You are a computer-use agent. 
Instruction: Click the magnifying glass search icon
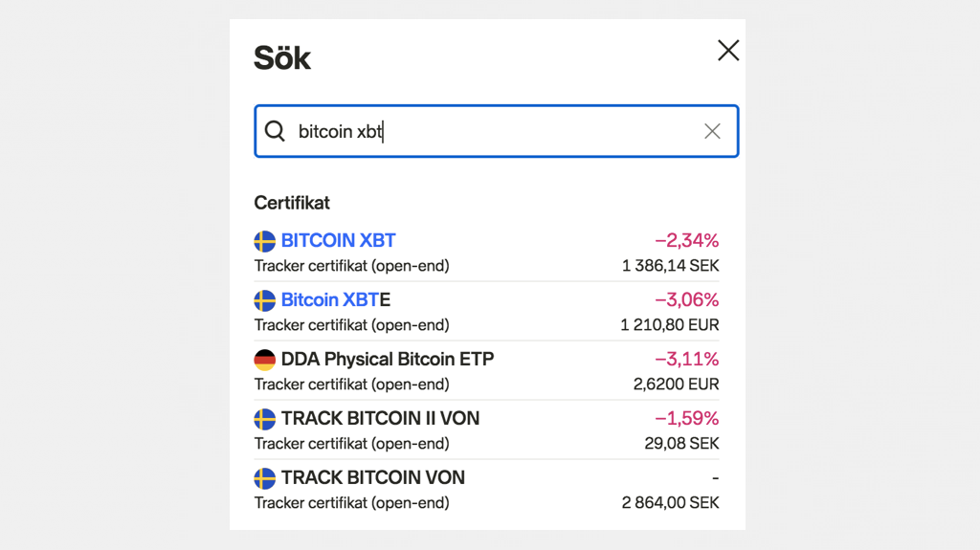click(275, 131)
